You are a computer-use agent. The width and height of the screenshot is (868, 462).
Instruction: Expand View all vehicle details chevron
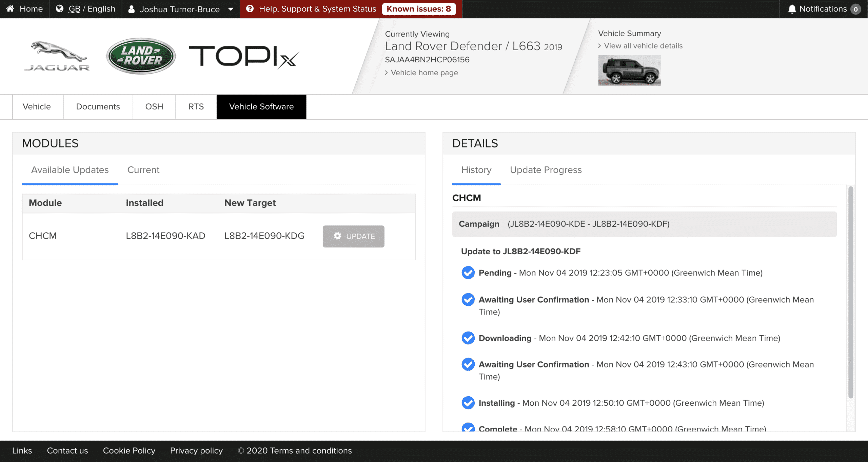point(600,46)
